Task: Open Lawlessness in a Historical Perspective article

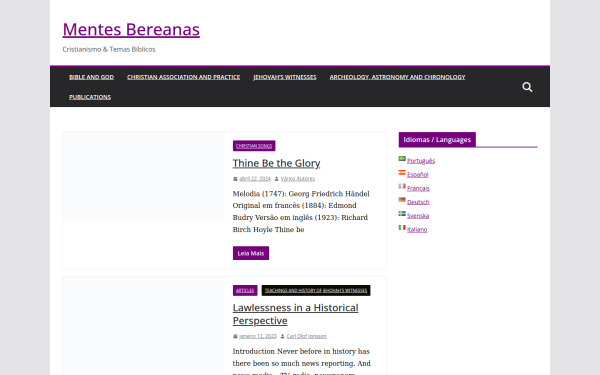Action: coord(295,314)
